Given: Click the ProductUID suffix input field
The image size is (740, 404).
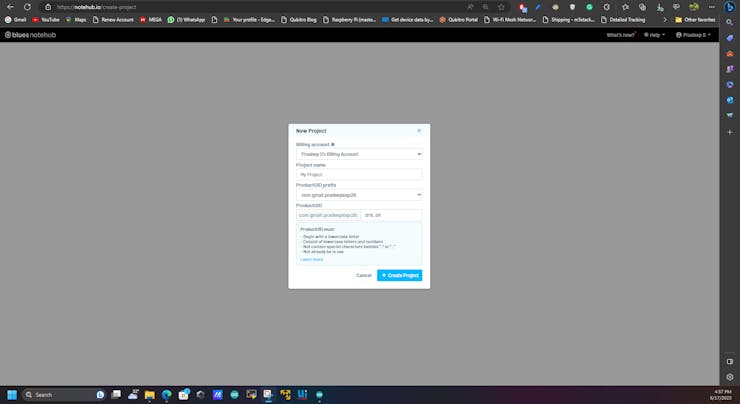Looking at the screenshot, I should coord(391,215).
